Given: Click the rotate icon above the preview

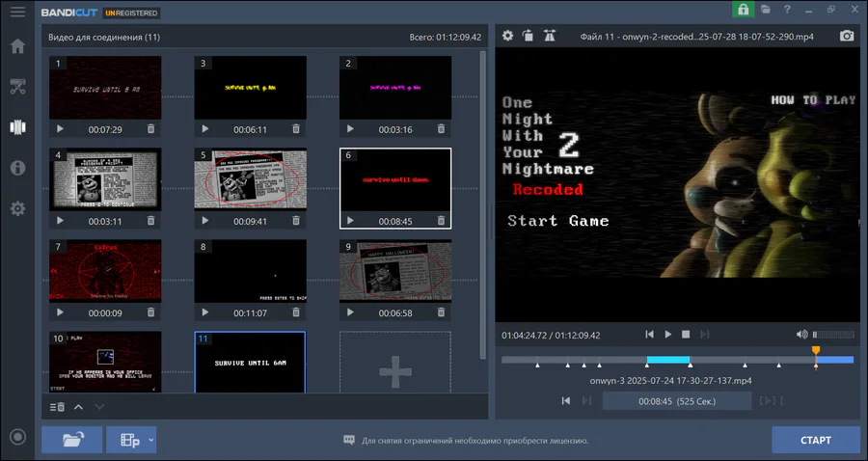Looking at the screenshot, I should (529, 36).
